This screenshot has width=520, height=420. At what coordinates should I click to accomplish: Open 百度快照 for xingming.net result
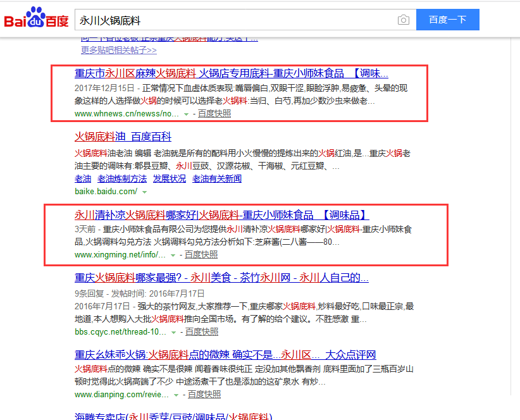[x=201, y=254]
